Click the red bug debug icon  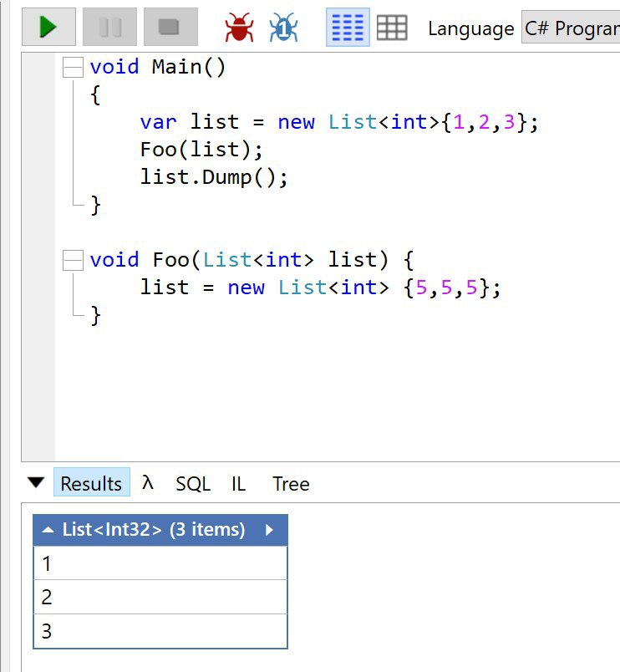[239, 27]
